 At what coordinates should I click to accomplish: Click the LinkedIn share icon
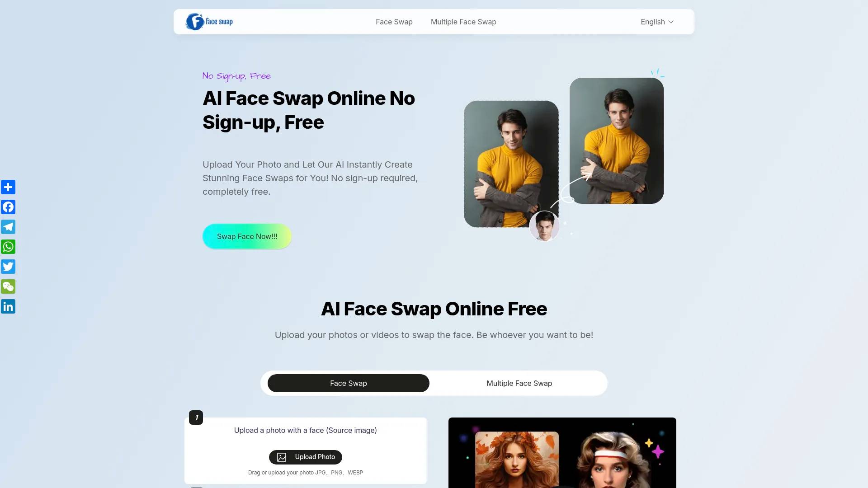coord(8,306)
